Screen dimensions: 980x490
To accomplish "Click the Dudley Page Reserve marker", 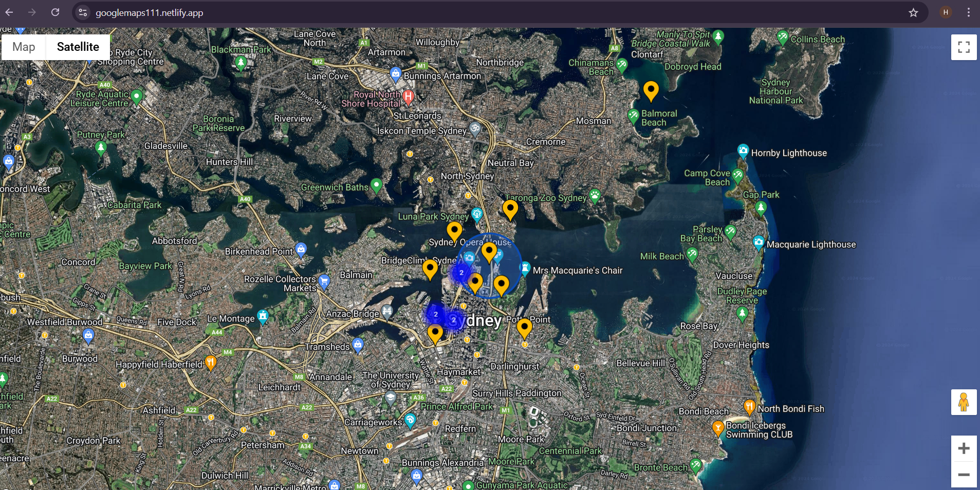I will click(742, 313).
